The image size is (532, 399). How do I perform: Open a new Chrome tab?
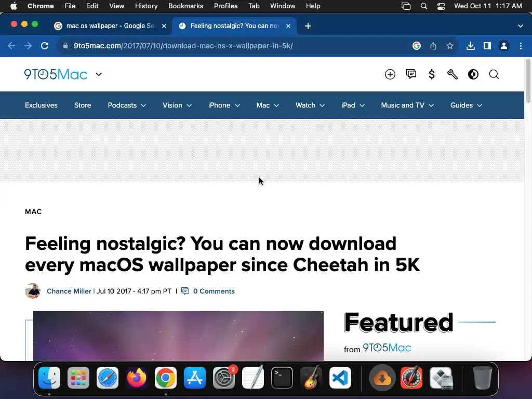[x=308, y=26]
